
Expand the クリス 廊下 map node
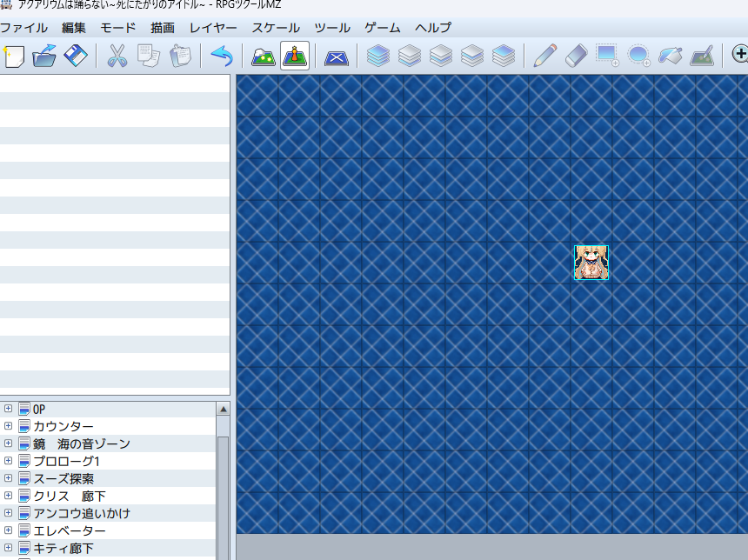pos(8,495)
